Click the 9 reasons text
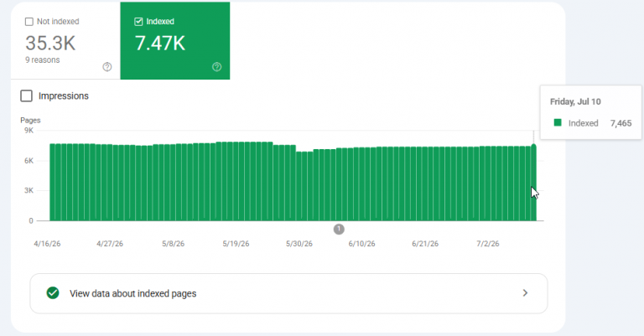 [x=42, y=59]
